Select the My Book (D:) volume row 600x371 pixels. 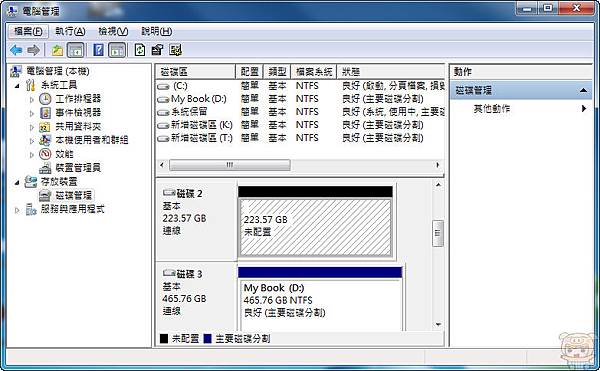point(301,99)
